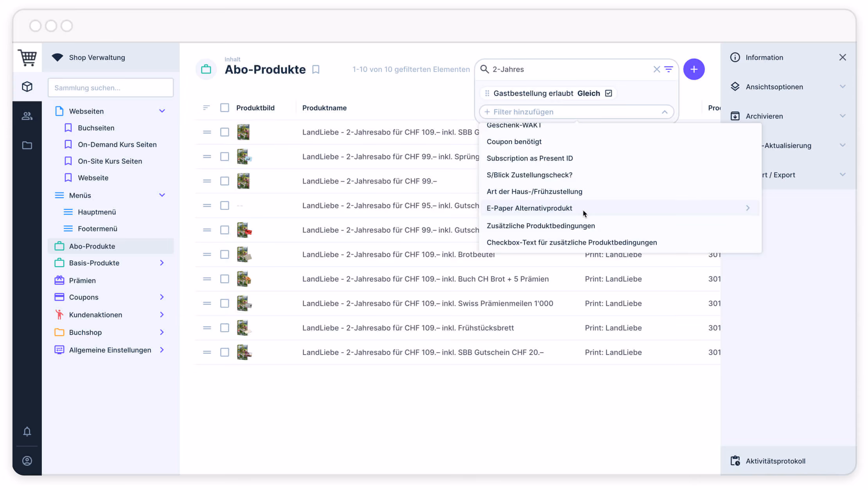
Task: Select S/Blick Zustellungscheck? filter option
Action: point(620,175)
